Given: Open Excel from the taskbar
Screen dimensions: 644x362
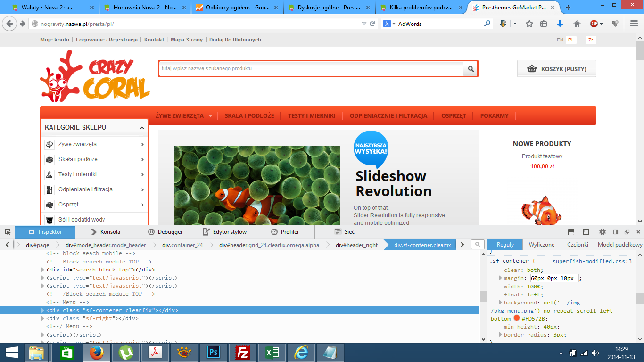Looking at the screenshot, I should coord(272,353).
